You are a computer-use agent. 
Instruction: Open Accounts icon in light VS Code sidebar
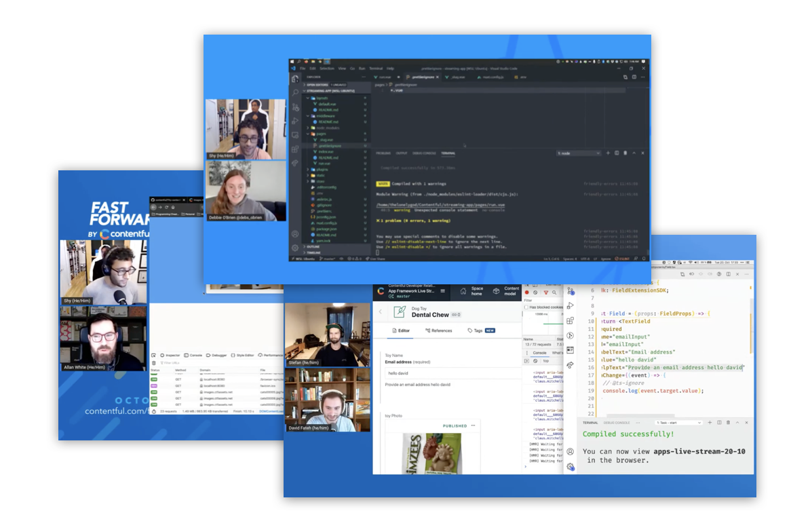571,451
